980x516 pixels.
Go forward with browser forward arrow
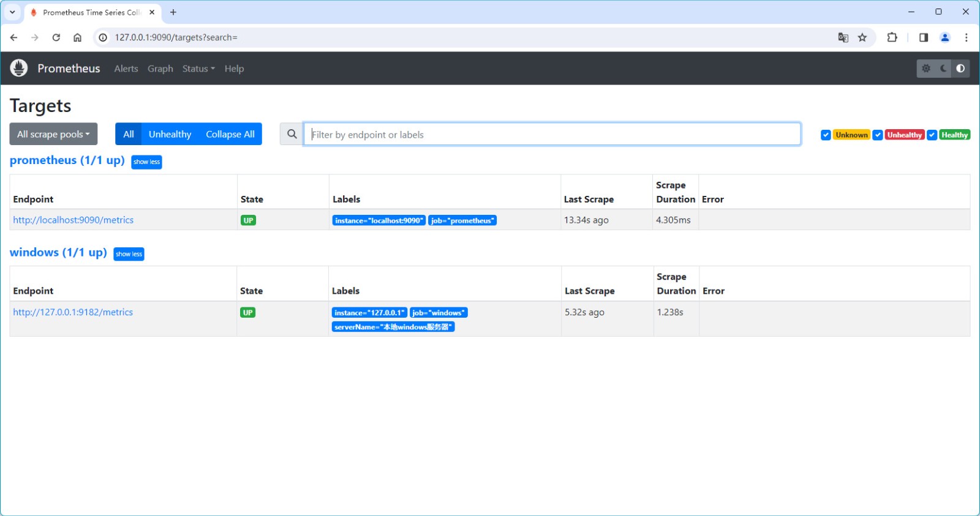pos(35,37)
